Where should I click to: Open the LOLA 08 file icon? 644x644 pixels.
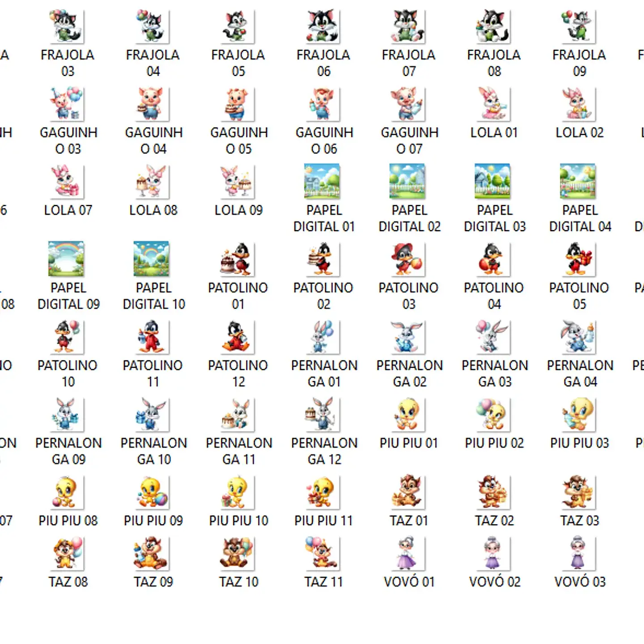point(153,182)
